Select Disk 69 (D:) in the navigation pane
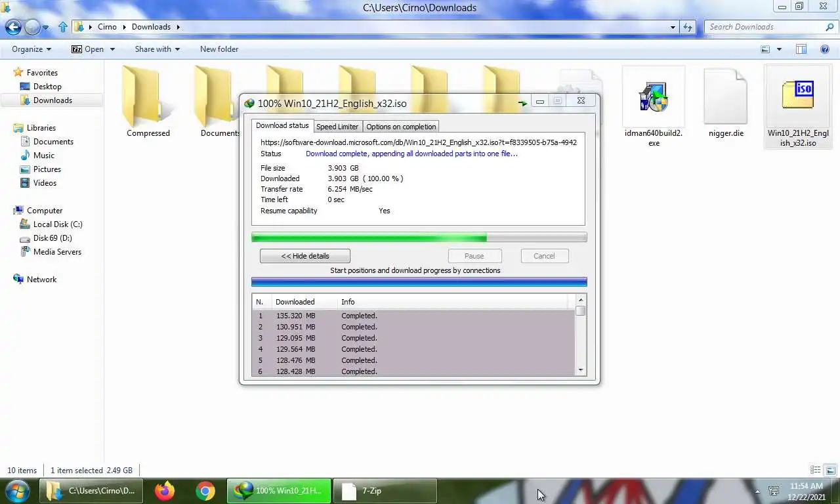 tap(52, 238)
